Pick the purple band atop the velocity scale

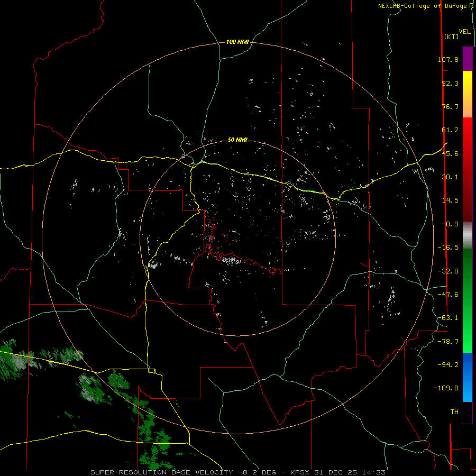467,59
